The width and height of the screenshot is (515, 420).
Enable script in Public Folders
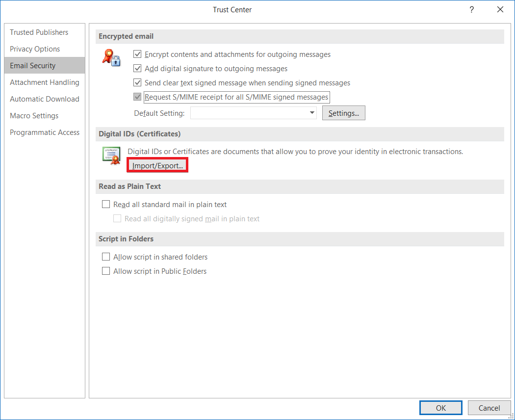(x=106, y=270)
